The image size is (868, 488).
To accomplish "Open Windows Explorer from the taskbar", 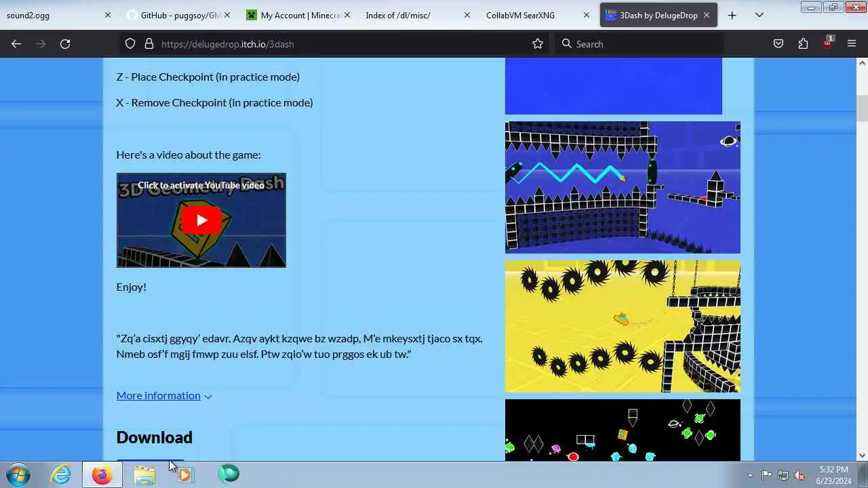I will 144,474.
